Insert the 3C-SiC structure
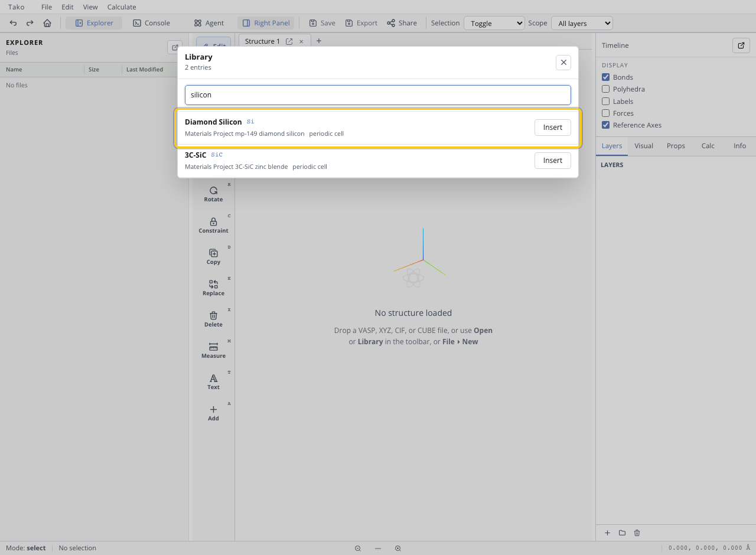756x555 pixels. pos(552,161)
